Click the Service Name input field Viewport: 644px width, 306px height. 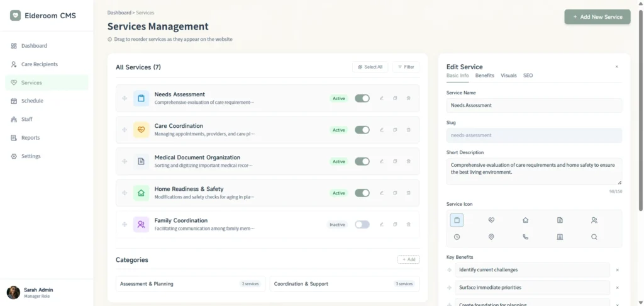pyautogui.click(x=533, y=105)
